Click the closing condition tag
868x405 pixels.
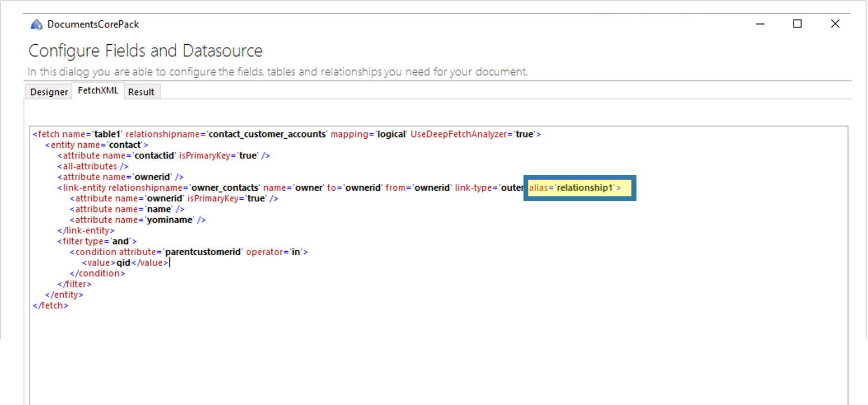[97, 273]
